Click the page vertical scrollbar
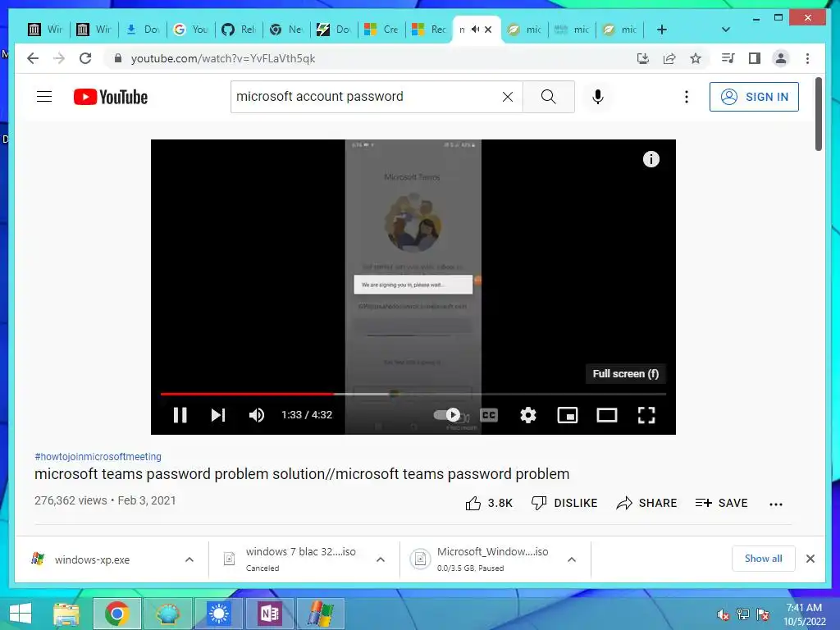Image resolution: width=840 pixels, height=630 pixels. pos(818,115)
